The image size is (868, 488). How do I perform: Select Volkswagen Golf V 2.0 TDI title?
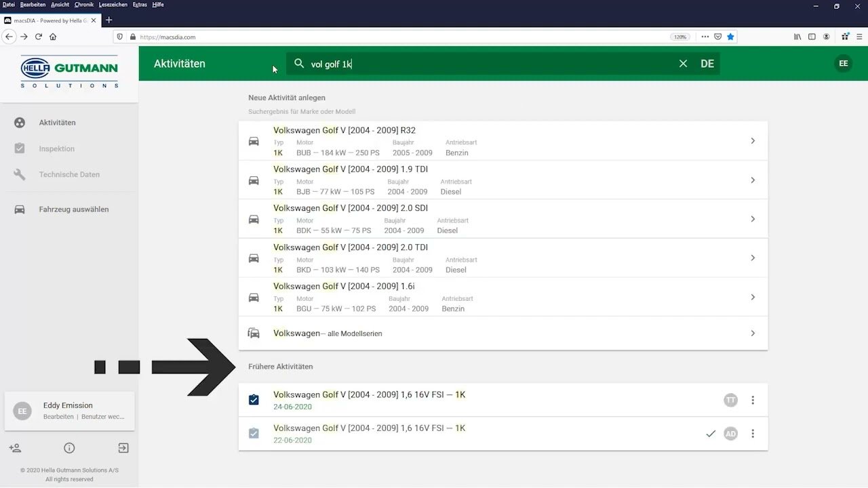click(351, 247)
